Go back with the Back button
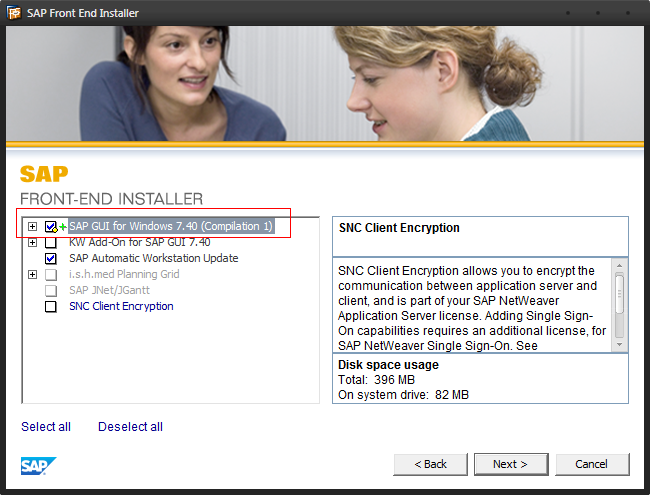Image resolution: width=650 pixels, height=495 pixels. pos(430,464)
